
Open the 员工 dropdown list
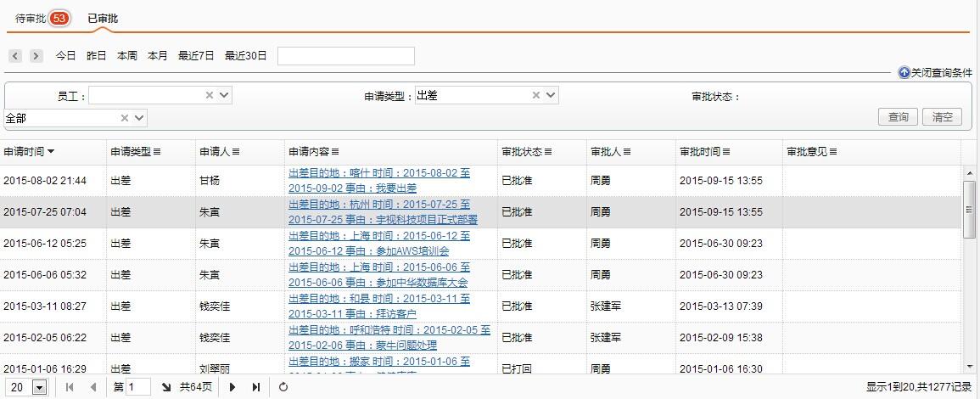point(224,96)
